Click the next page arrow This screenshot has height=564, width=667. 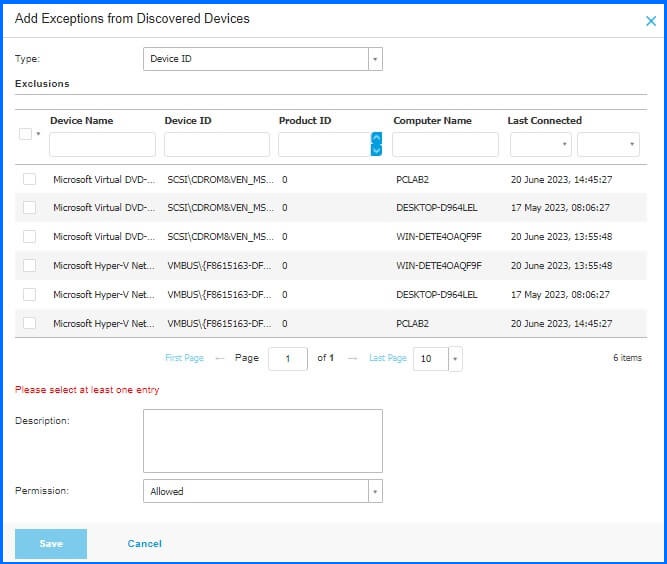coord(352,359)
